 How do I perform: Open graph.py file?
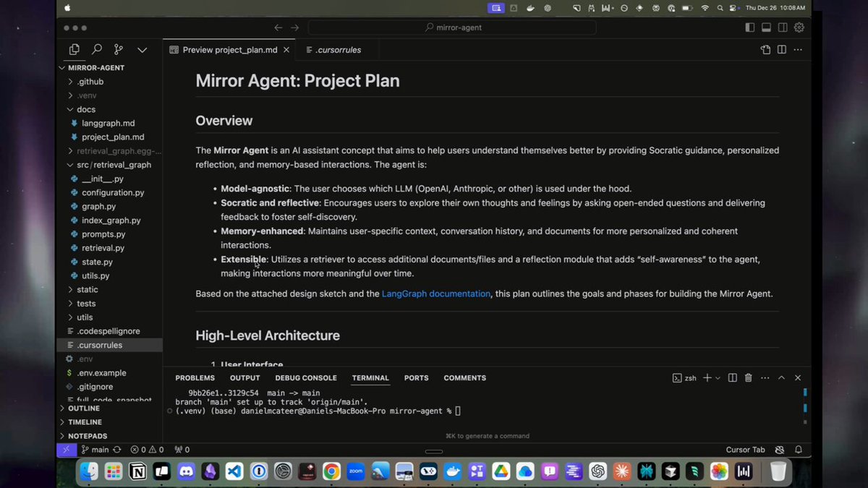pyautogui.click(x=109, y=206)
